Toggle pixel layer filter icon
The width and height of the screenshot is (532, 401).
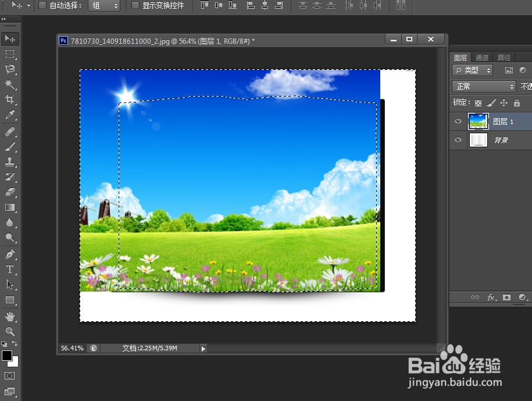[509, 70]
